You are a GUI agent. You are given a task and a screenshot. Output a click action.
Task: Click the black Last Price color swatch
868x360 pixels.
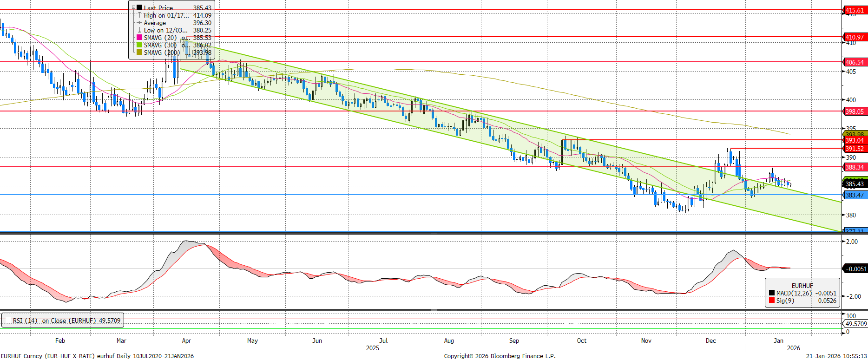139,7
